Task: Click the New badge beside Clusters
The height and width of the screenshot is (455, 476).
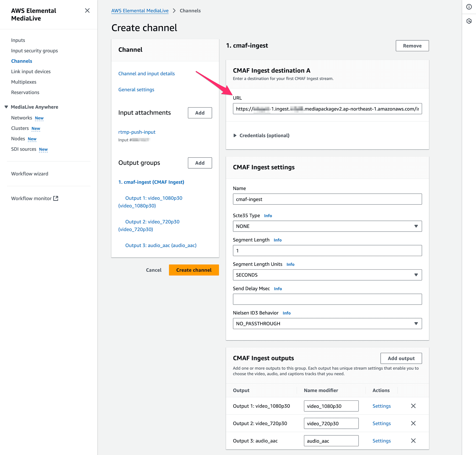Action: click(x=36, y=128)
